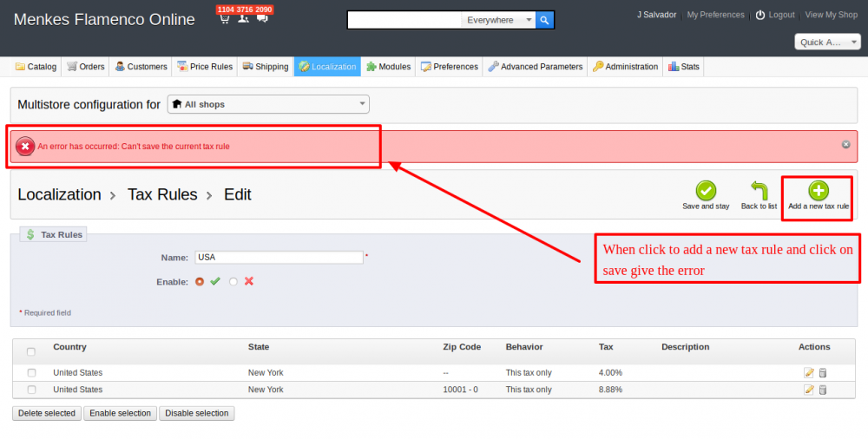Open the Modules menu
This screenshot has height=439, width=868.
tap(388, 67)
